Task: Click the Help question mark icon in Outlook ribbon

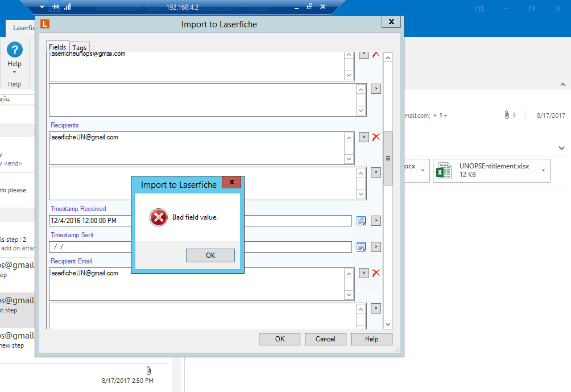Action: (15, 49)
